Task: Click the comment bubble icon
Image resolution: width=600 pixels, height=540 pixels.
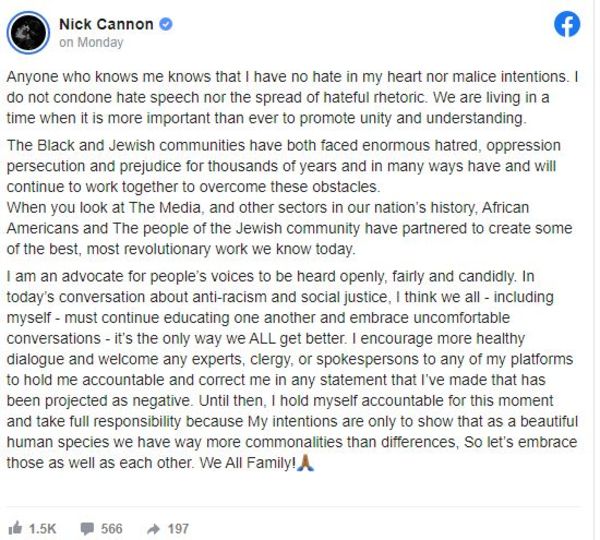Action: pyautogui.click(x=87, y=529)
